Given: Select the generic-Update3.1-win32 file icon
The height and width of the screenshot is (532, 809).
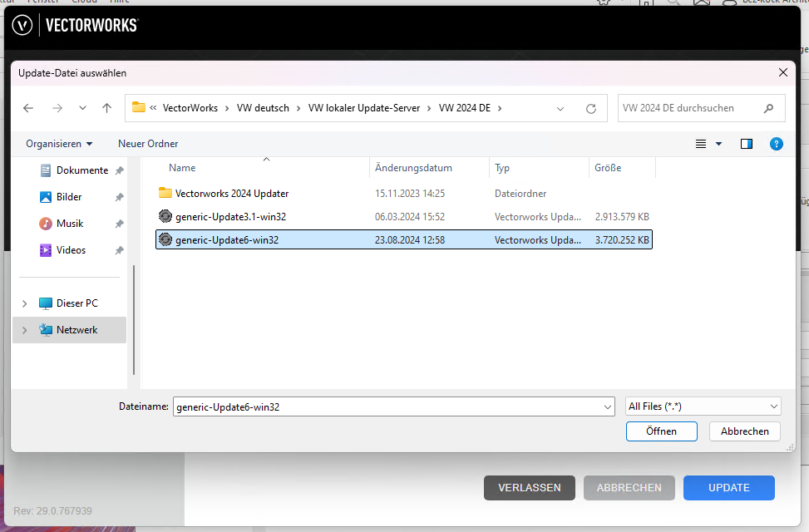Looking at the screenshot, I should pyautogui.click(x=165, y=217).
